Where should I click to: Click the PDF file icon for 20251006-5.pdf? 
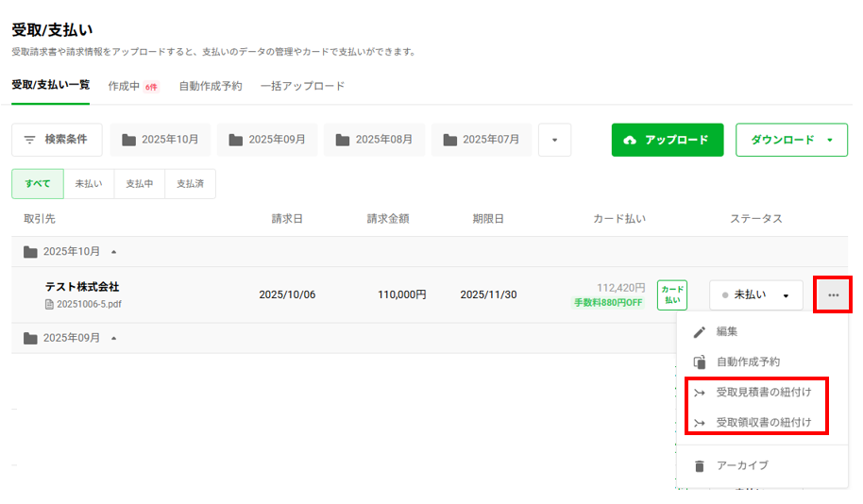coord(49,304)
